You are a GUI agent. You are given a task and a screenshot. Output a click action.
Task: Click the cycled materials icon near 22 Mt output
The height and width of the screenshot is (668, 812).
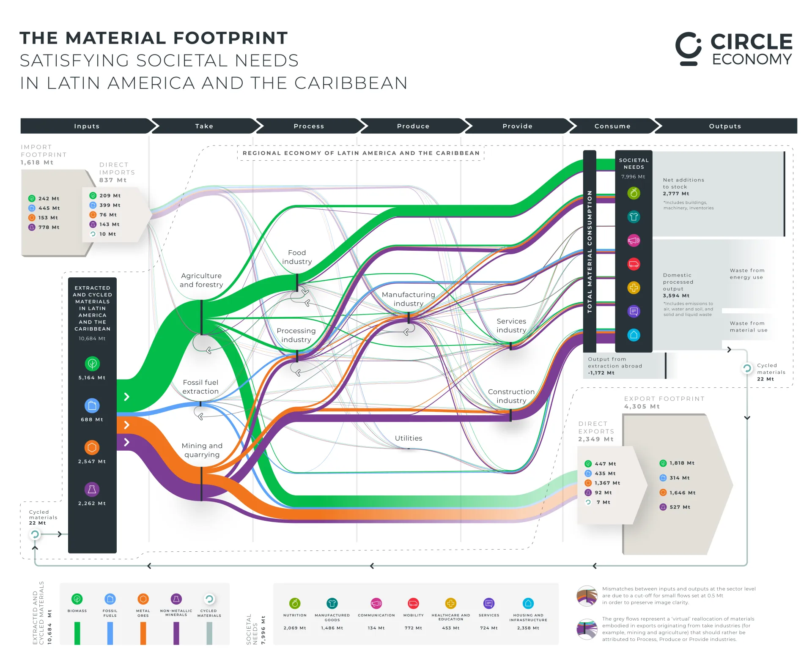747,369
